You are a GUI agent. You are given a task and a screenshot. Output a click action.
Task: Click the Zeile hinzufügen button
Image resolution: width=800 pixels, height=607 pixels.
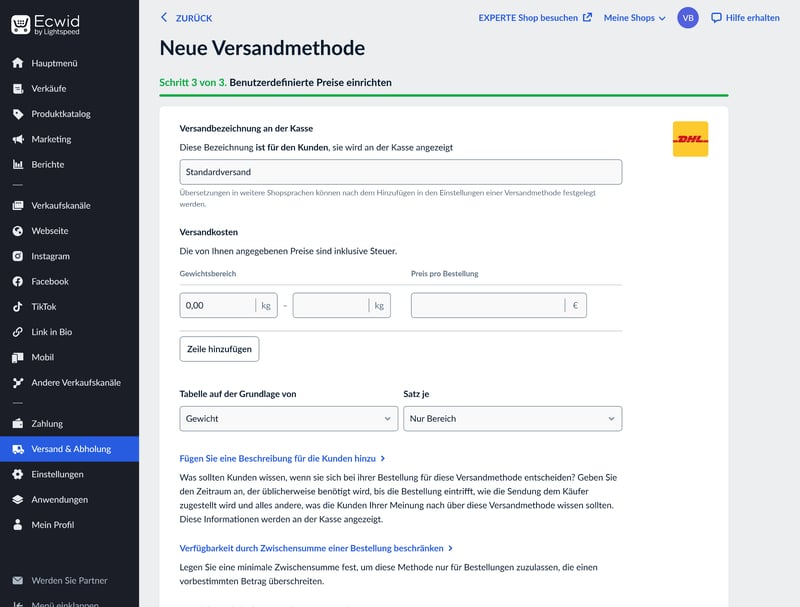point(219,349)
